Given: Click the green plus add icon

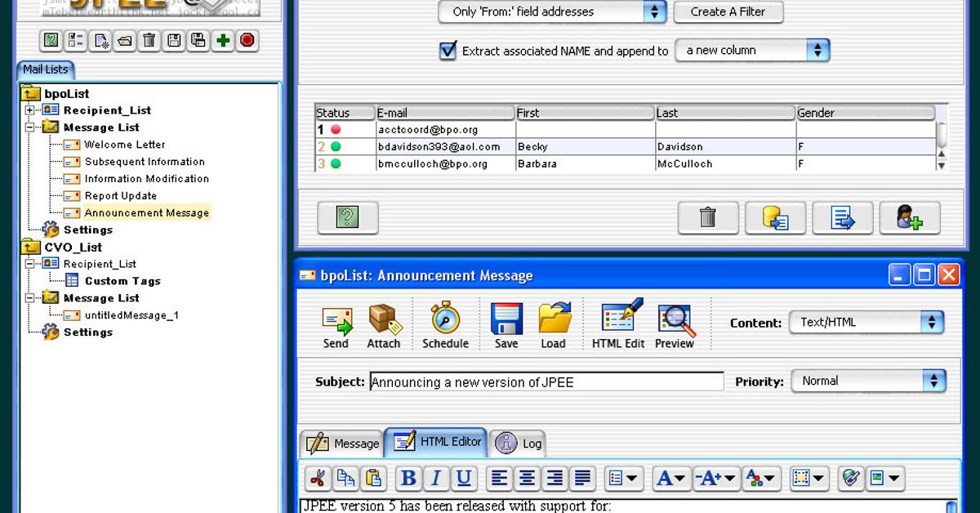Looking at the screenshot, I should click(222, 40).
